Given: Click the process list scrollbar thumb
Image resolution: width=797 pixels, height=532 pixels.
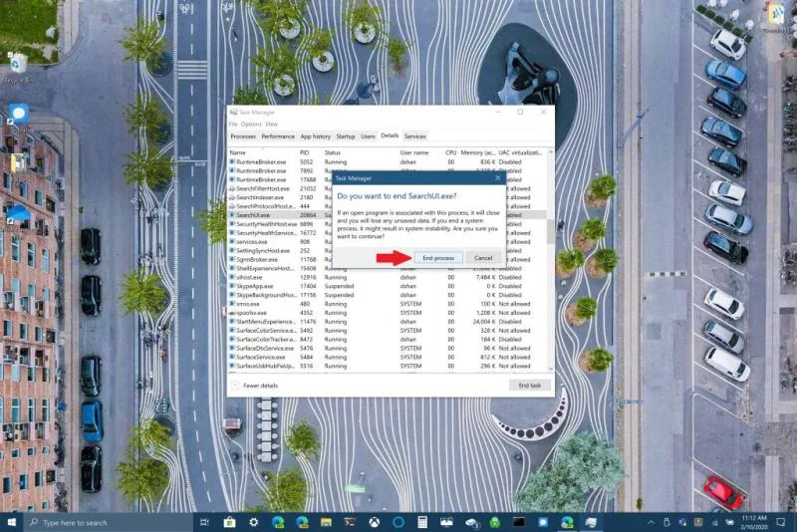Looking at the screenshot, I should pyautogui.click(x=551, y=231).
